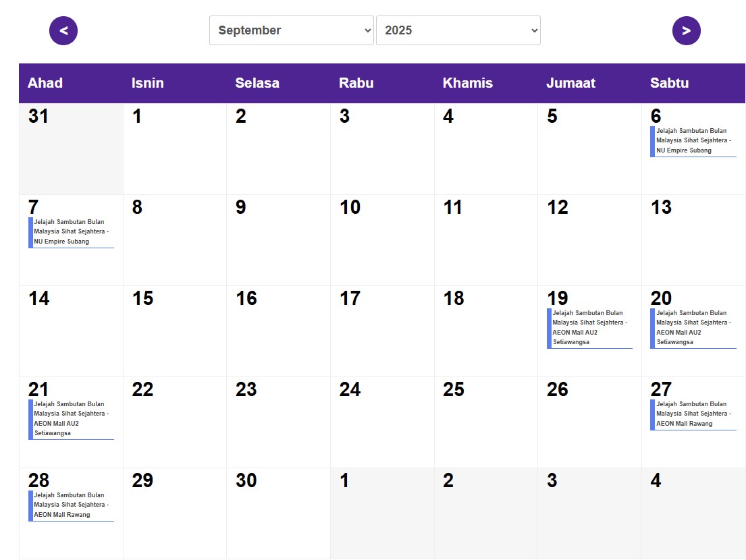The width and height of the screenshot is (746, 560).
Task: Click the Sabtu column header
Action: pos(669,83)
